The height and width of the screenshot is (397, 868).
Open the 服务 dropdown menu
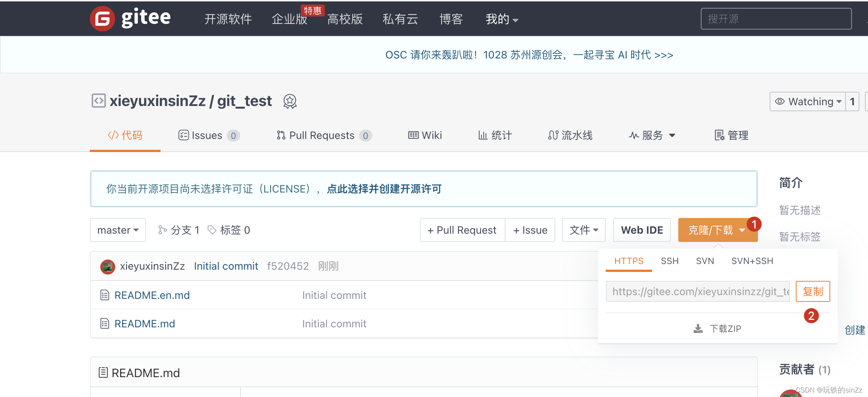click(x=652, y=135)
